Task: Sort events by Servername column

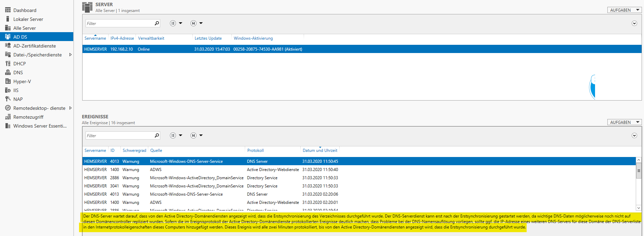Action: 95,150
